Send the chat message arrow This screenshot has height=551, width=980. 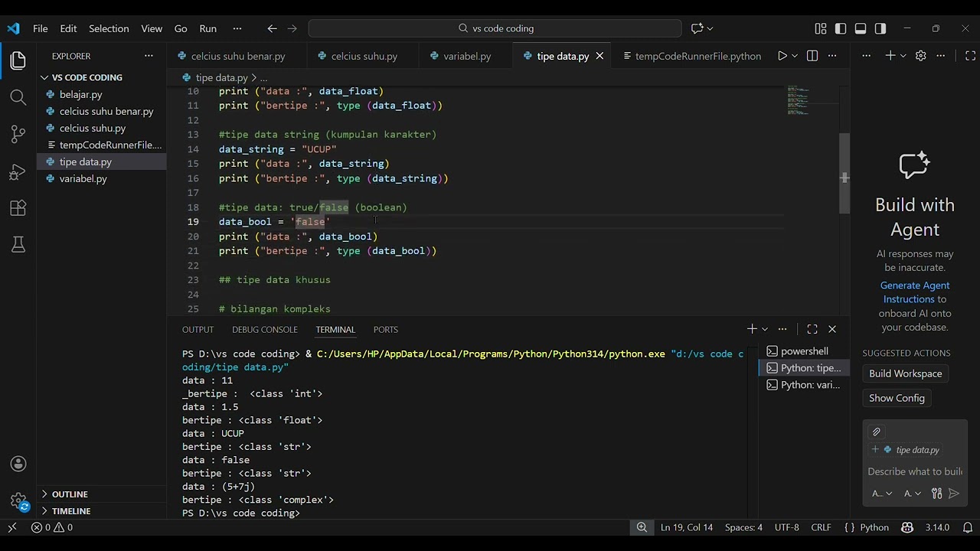(x=954, y=494)
